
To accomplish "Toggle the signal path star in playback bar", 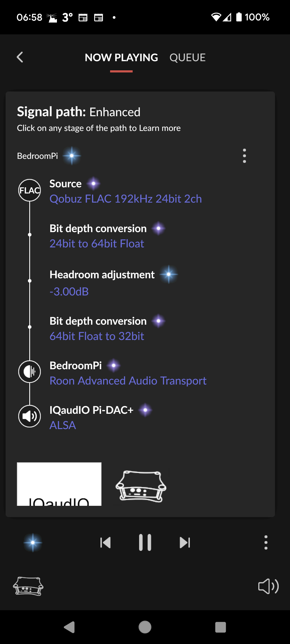I will pos(33,543).
